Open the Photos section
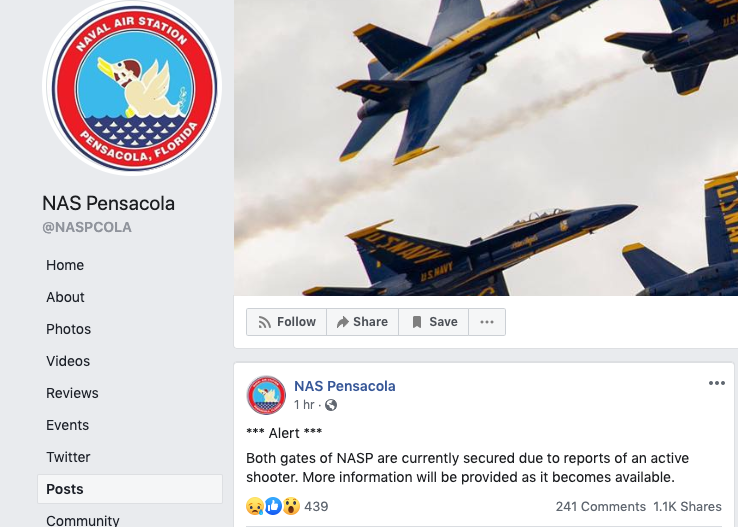This screenshot has height=527, width=738. tap(68, 329)
